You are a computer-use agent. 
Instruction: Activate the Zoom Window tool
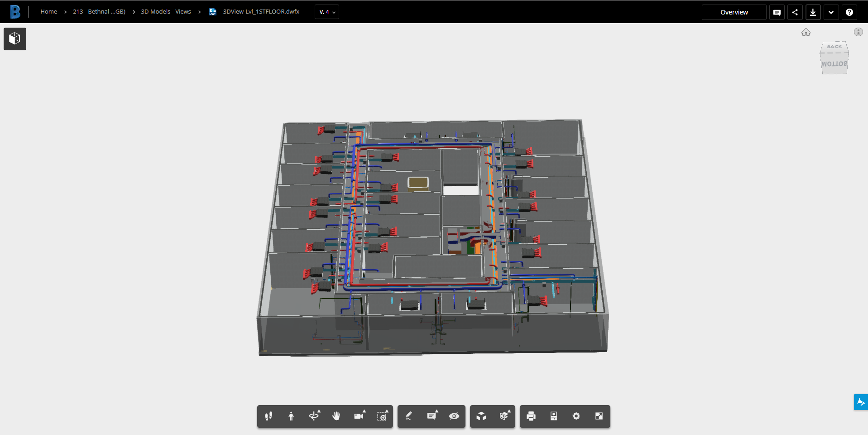pos(383,416)
